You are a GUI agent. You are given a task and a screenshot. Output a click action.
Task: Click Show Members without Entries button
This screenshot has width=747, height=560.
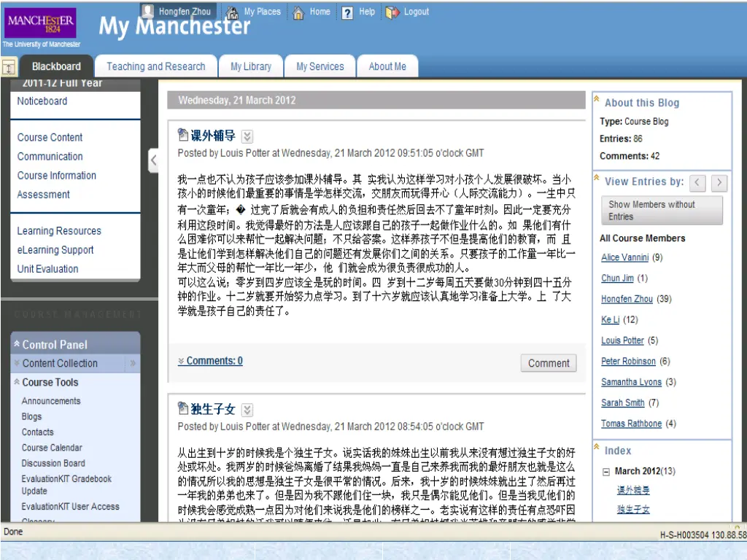[x=662, y=211]
